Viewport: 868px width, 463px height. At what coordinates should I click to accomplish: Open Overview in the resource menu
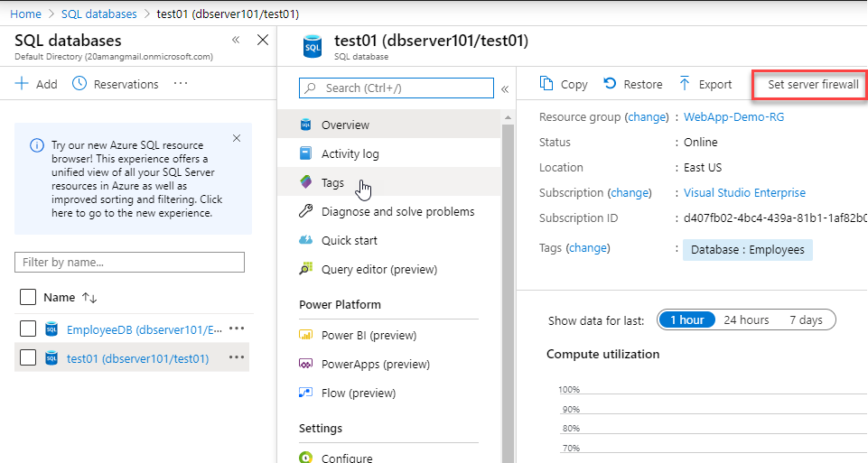click(x=389, y=125)
